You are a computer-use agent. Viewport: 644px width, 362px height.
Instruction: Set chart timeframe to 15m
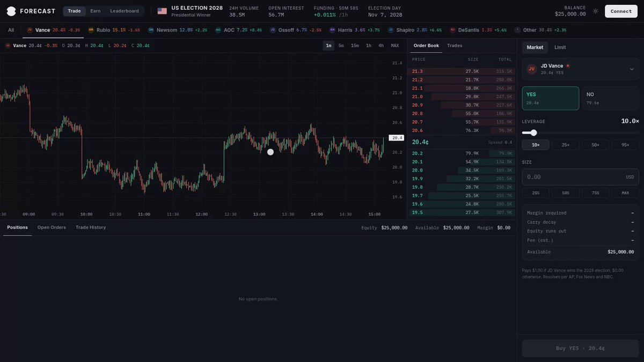click(355, 46)
